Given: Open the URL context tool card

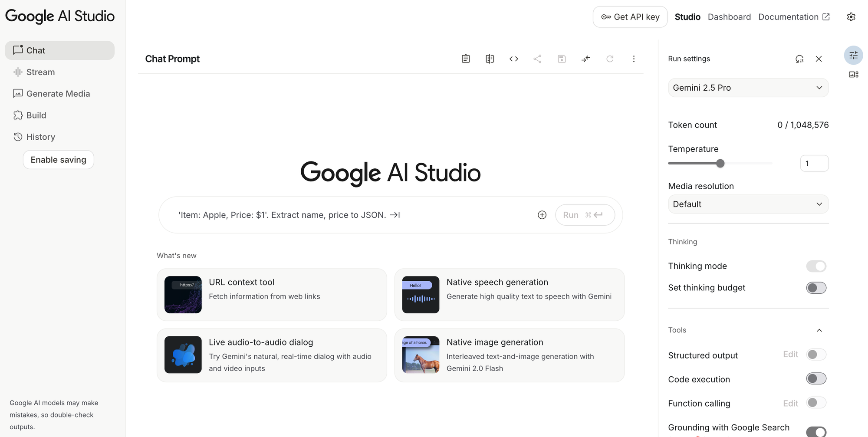Looking at the screenshot, I should [x=272, y=295].
